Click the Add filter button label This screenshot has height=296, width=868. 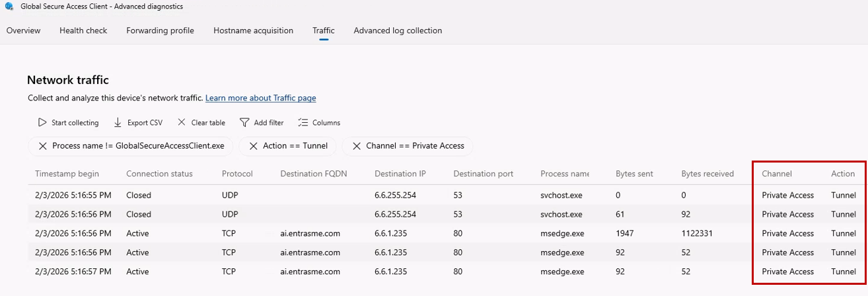(x=269, y=123)
